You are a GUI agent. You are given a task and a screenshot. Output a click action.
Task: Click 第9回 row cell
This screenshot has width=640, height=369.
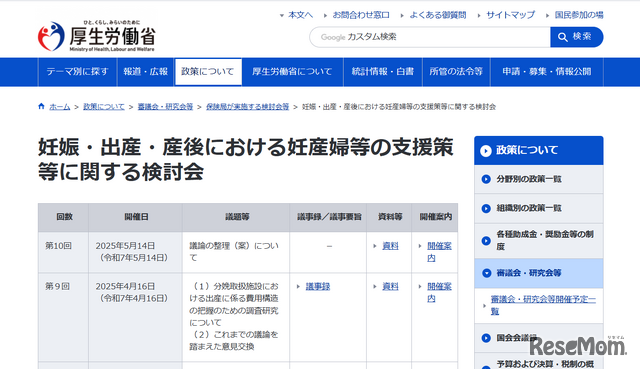[x=63, y=317]
